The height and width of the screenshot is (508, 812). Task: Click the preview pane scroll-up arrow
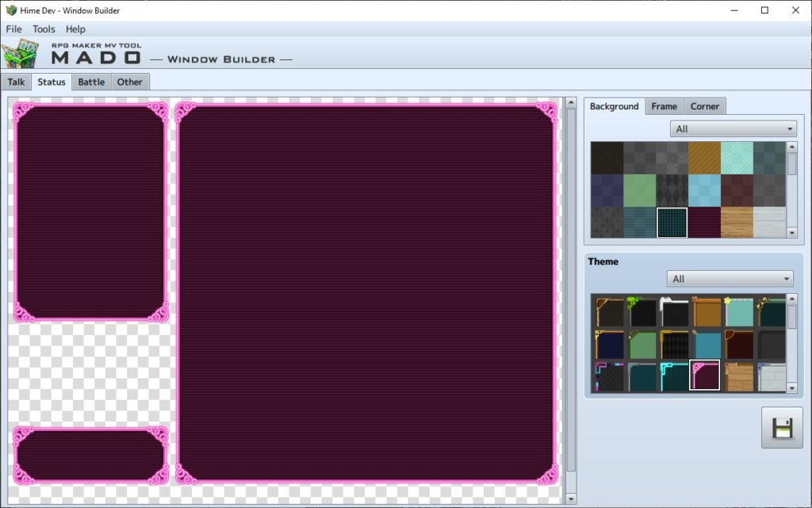(x=571, y=102)
